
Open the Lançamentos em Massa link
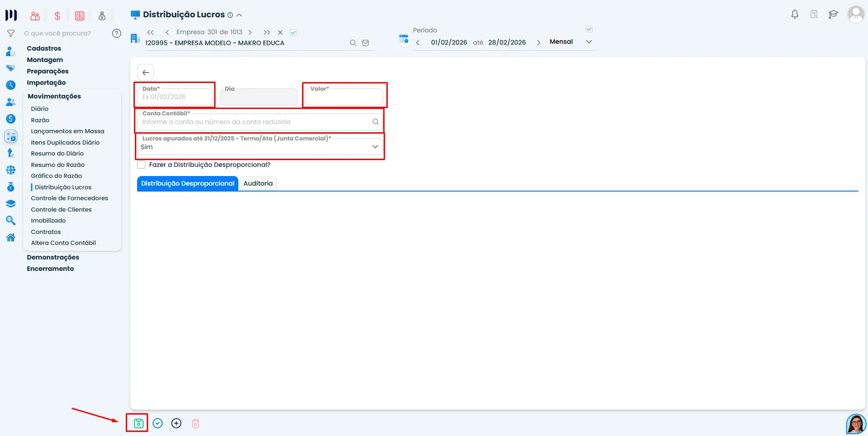coord(67,131)
